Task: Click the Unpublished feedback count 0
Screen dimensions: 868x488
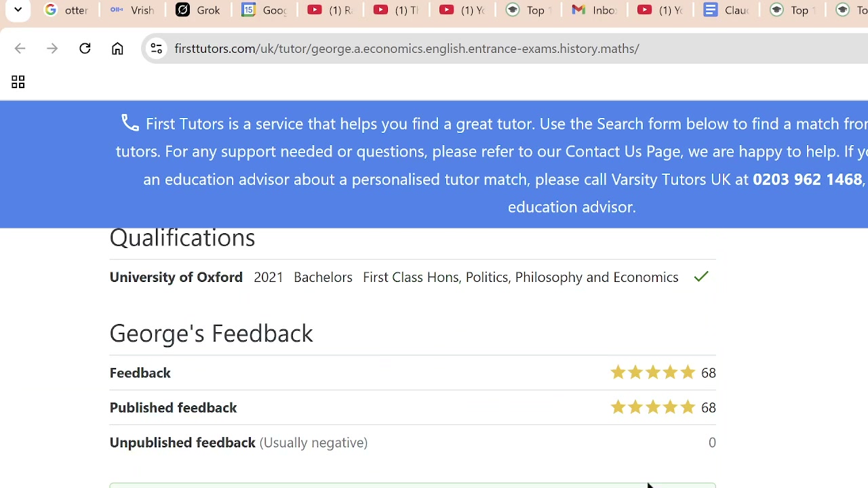Action: tap(712, 443)
